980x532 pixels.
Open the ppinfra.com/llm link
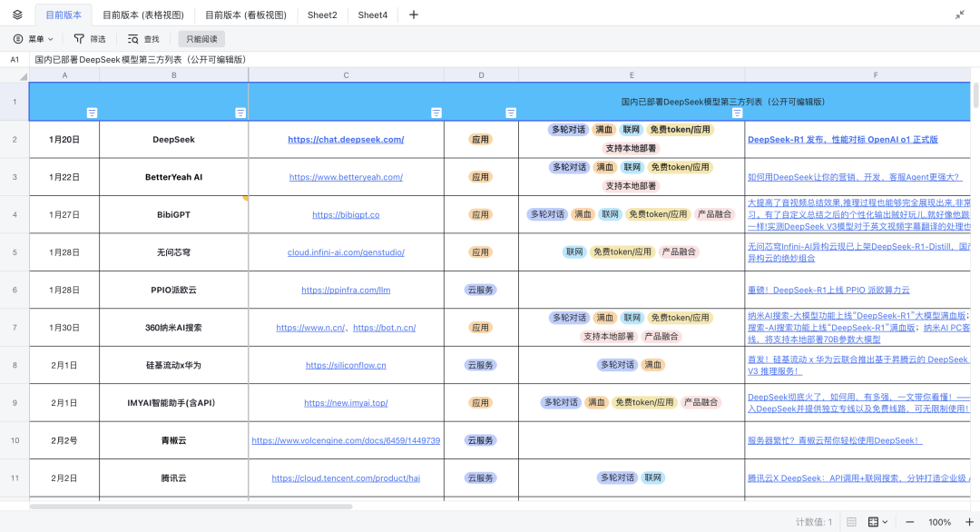[346, 291]
